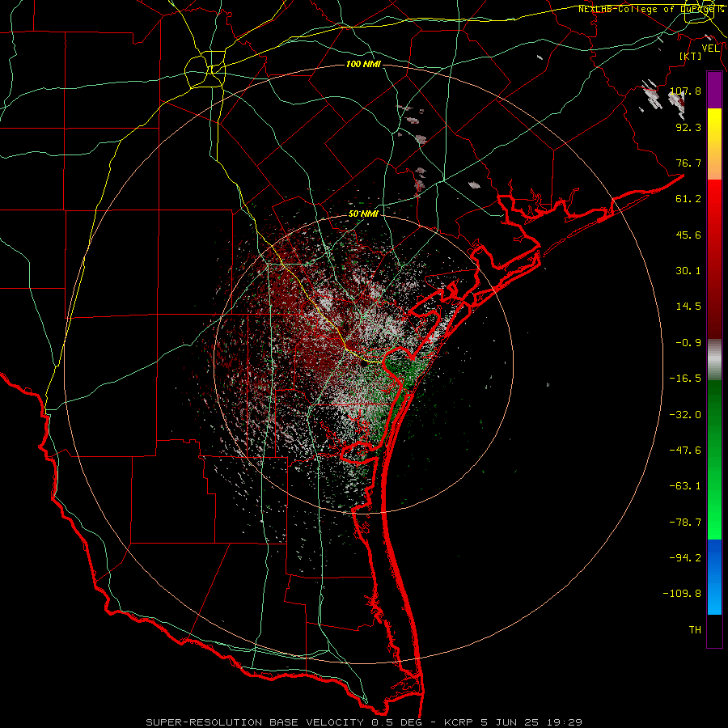
Task: Click the "-16.5" legend value
Action: [685, 379]
